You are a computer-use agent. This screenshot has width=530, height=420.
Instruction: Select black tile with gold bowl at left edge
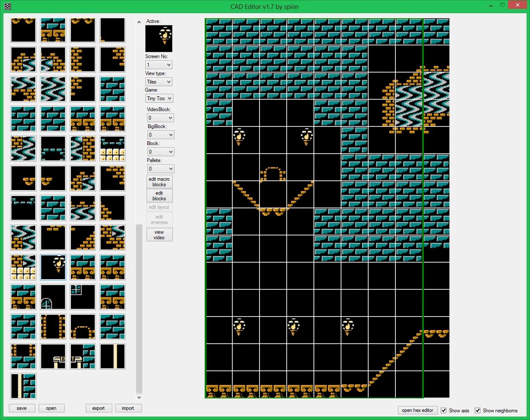53,178
